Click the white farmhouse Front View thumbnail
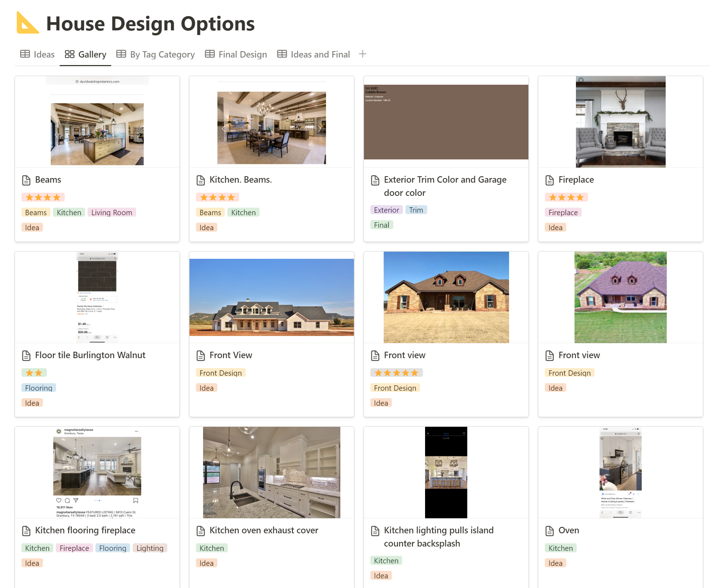The height and width of the screenshot is (588, 710). coord(271,297)
